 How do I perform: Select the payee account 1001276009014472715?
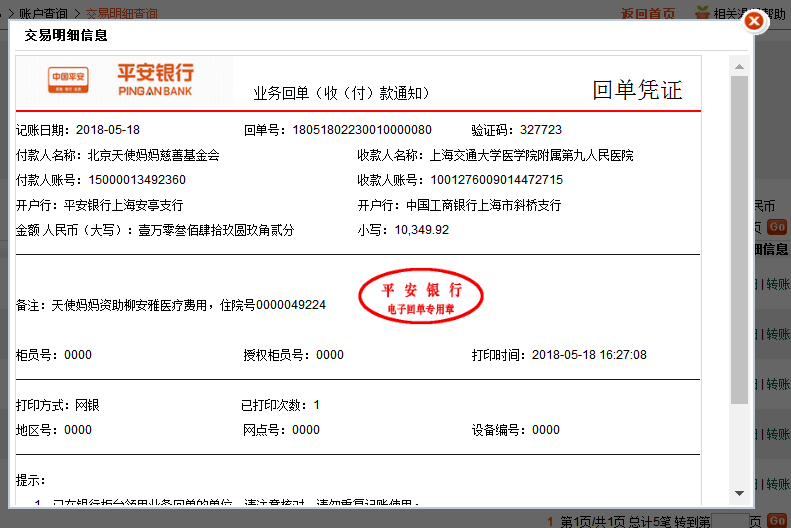pyautogui.click(x=496, y=180)
